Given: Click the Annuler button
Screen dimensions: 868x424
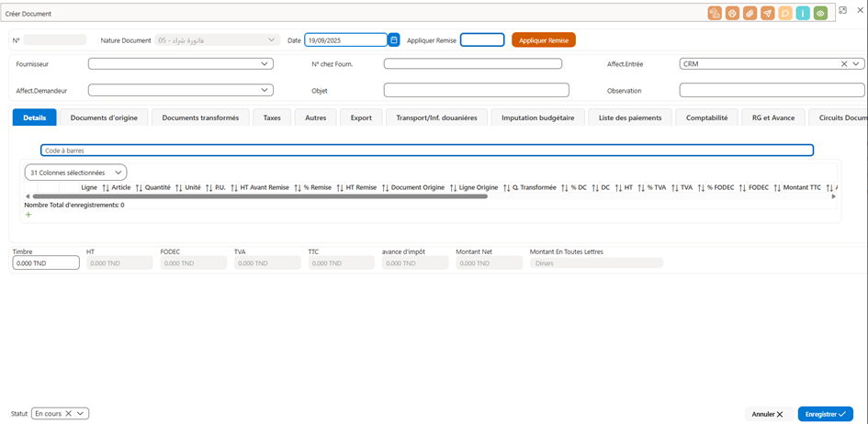Looking at the screenshot, I should [767, 414].
